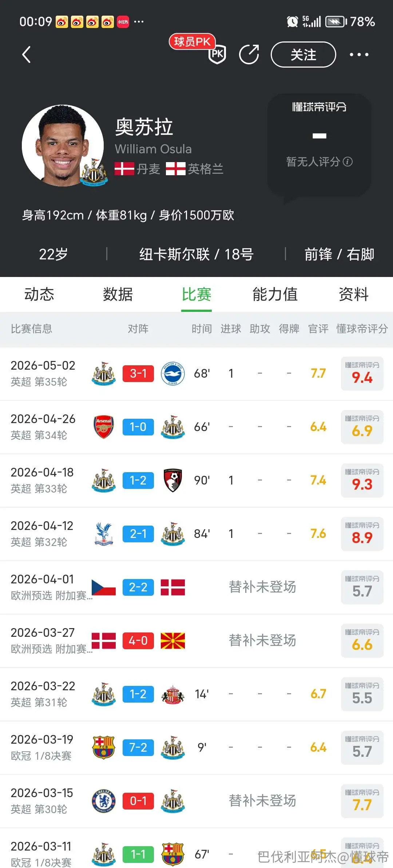Tap the info icon beside 暂无人评分
Screen dimensions: 393x868
(x=348, y=161)
